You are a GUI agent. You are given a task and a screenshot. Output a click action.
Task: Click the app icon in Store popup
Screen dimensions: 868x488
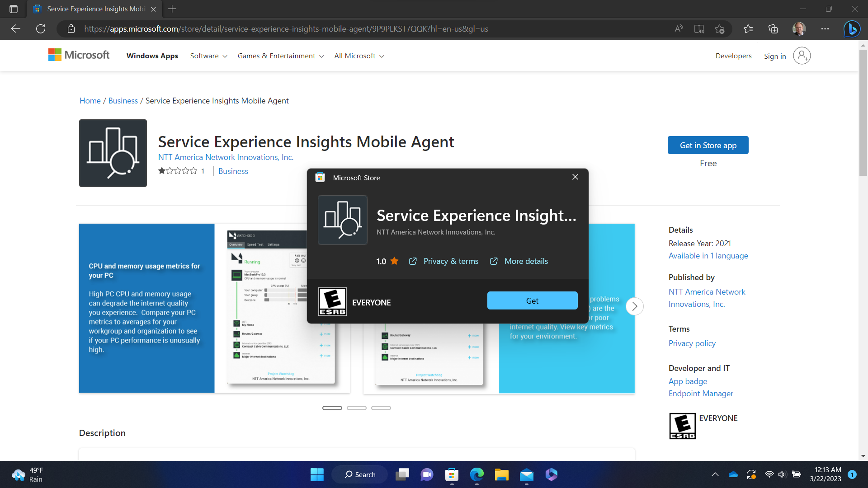pyautogui.click(x=343, y=220)
